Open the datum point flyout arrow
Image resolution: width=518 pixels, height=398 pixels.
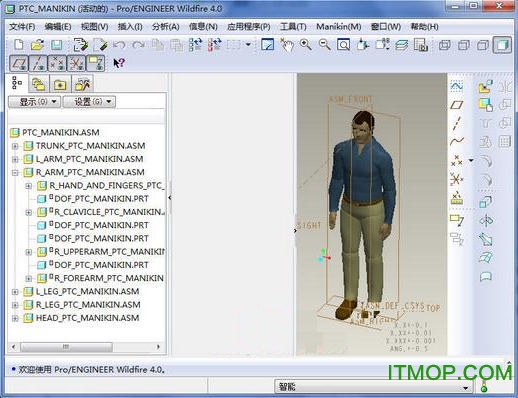471,160
